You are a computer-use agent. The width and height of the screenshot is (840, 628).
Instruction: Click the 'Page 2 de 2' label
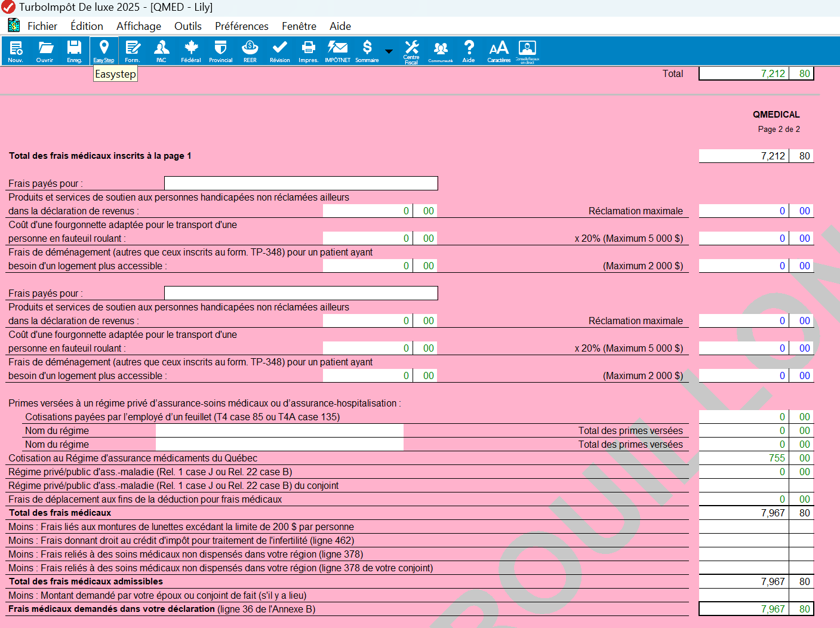pyautogui.click(x=779, y=129)
